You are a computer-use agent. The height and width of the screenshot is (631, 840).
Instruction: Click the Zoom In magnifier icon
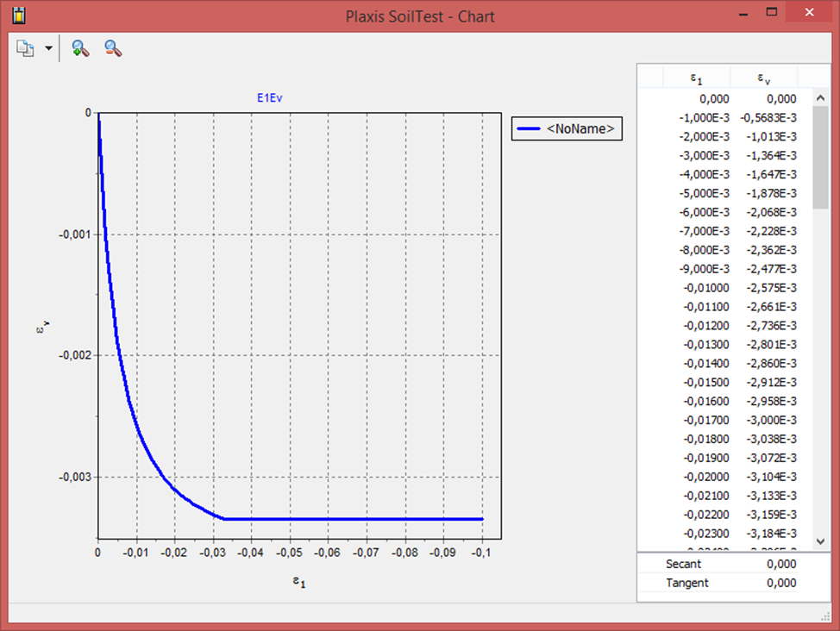pyautogui.click(x=80, y=48)
